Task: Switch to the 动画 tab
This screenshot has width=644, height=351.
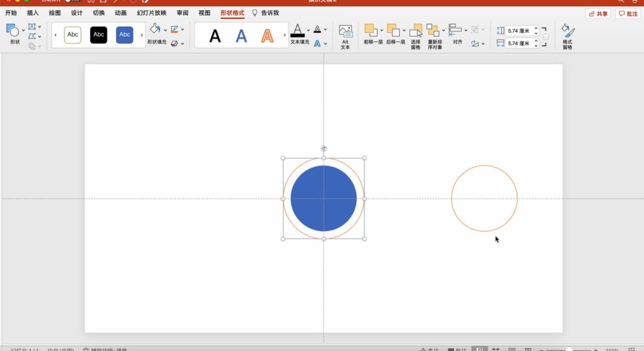Action: [120, 13]
